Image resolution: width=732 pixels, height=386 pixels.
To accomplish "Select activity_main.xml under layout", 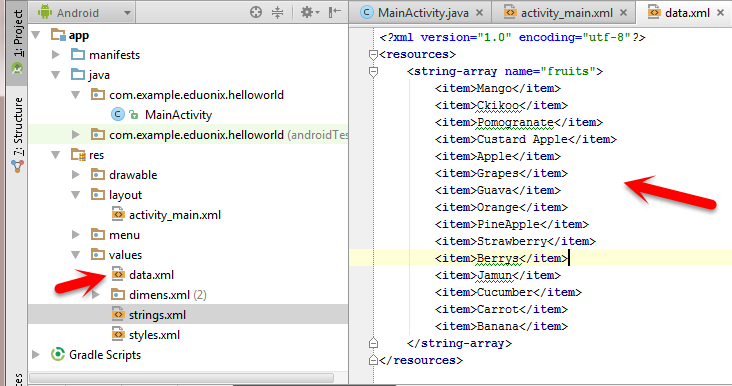I will point(175,215).
